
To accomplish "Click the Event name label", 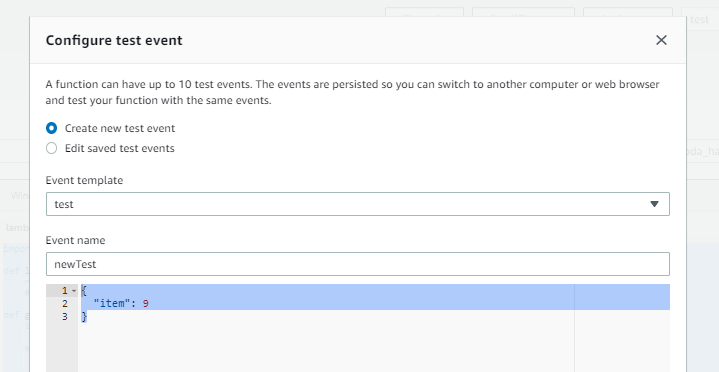I will 76,240.
